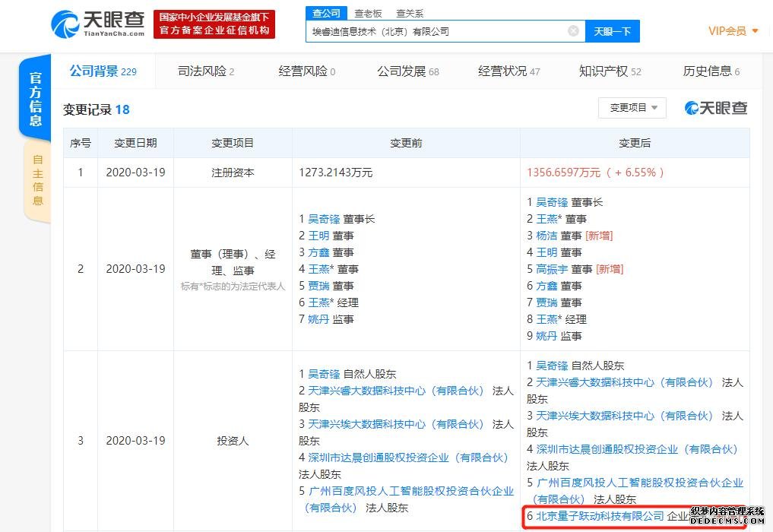This screenshot has height=532, width=773.
Task: Click the 变更后 column header
Action: [x=635, y=143]
